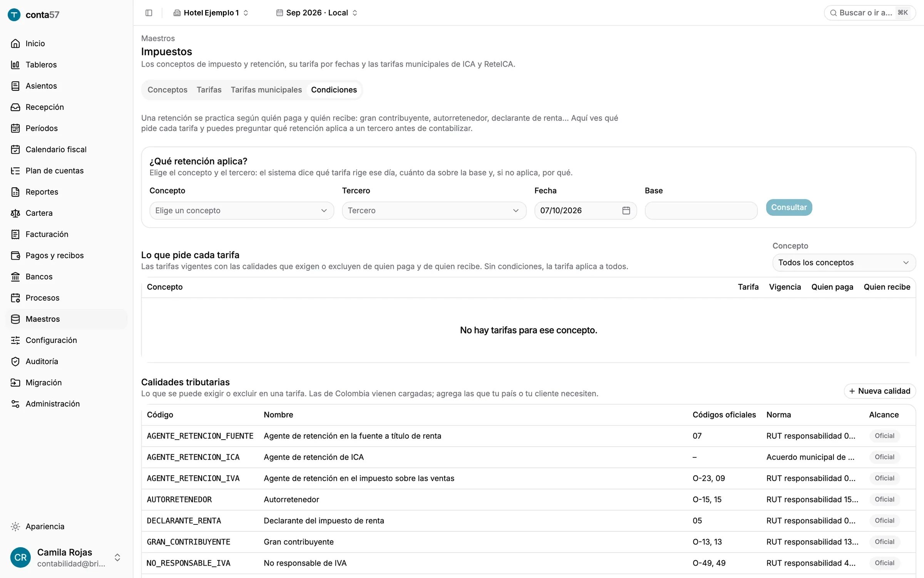Click the AUTORRETENEDOR code cell
924x578 pixels.
(x=179, y=499)
